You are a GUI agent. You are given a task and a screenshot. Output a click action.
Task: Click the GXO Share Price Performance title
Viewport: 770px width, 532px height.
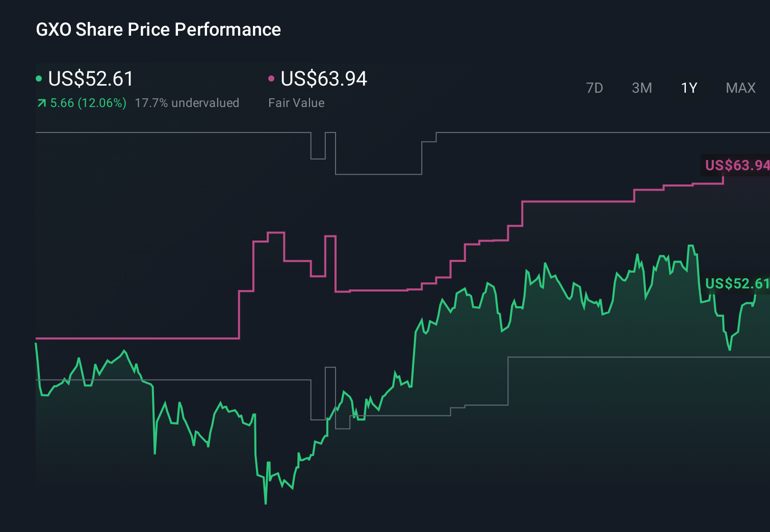tap(158, 30)
